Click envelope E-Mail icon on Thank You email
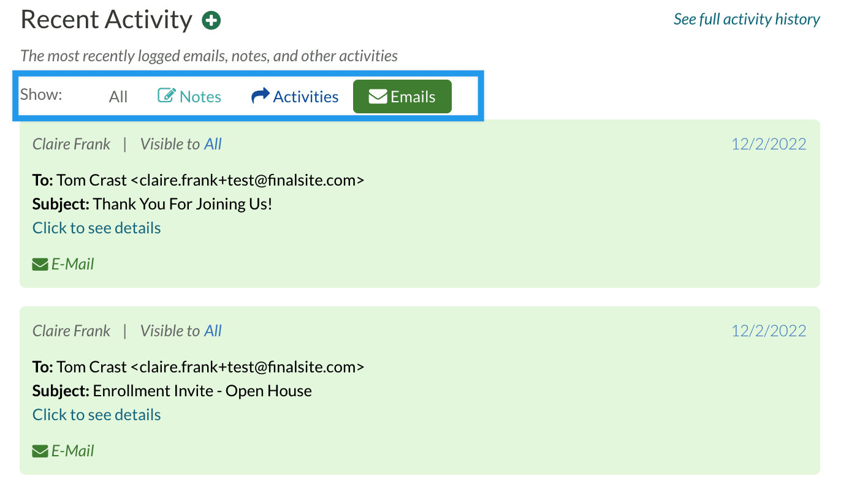The image size is (868, 490). pyautogui.click(x=40, y=265)
